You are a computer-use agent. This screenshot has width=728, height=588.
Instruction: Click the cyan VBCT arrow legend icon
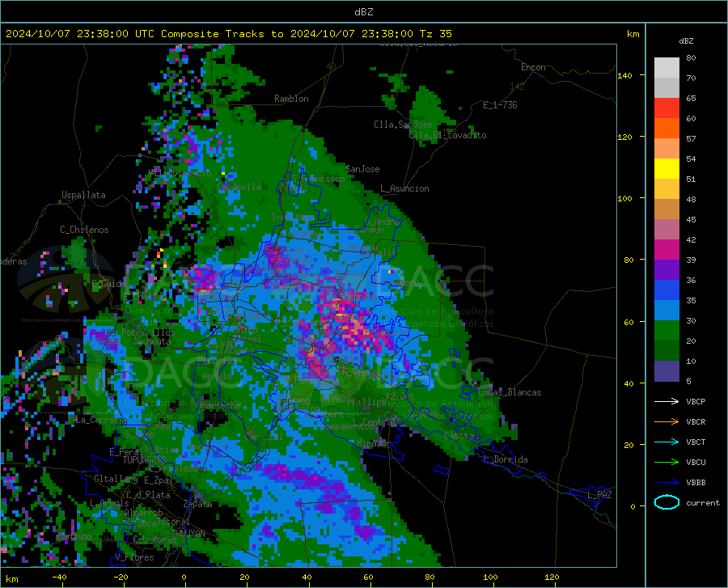pyautogui.click(x=667, y=442)
